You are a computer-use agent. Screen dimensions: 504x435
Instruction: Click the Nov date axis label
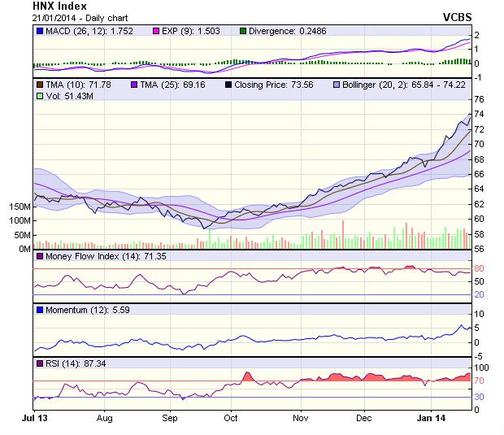pos(299,419)
